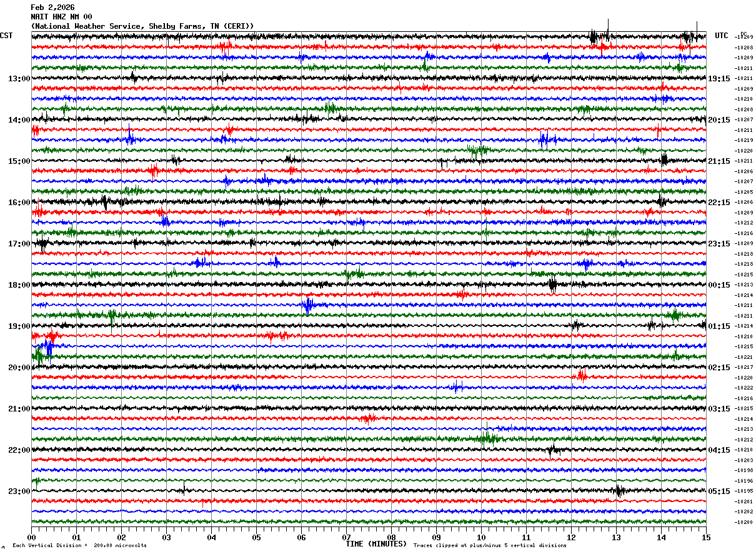This screenshot has width=756, height=554.
Task: Pick minute tick label 05 on bottom axis
Action: [256, 537]
